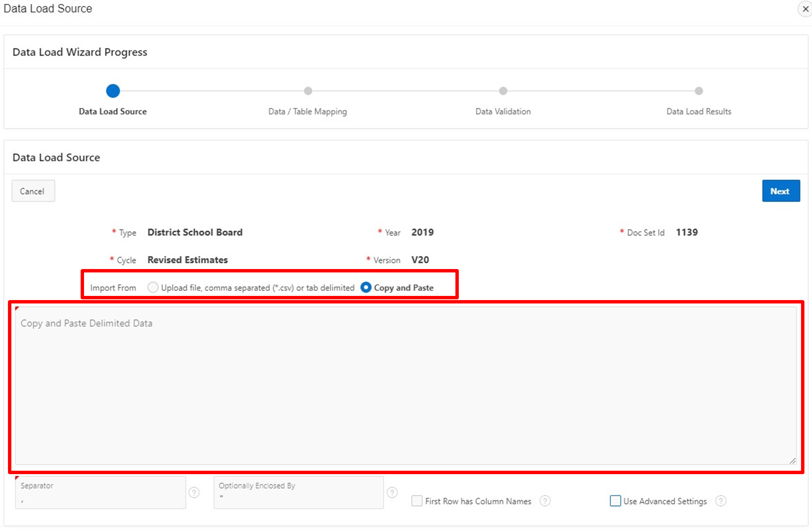The height and width of the screenshot is (529, 812).
Task: Click the Data Validation step label
Action: coord(503,112)
